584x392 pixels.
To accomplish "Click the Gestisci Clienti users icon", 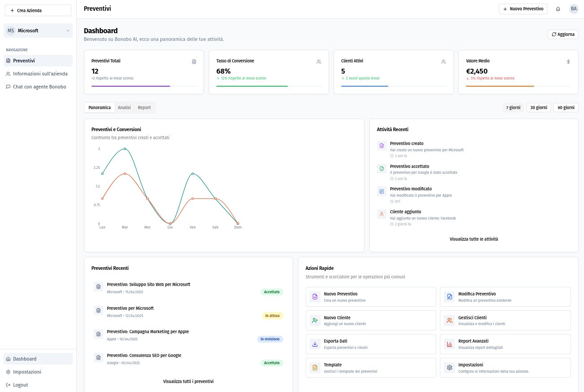I will tap(449, 321).
